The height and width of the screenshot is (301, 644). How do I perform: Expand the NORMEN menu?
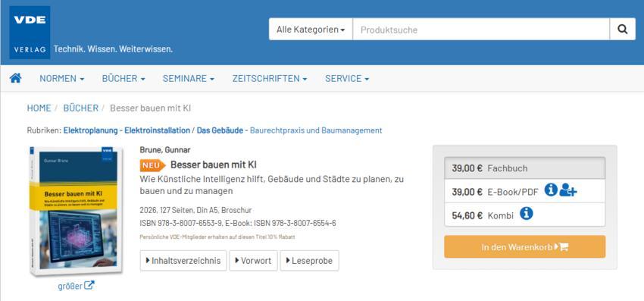pos(61,79)
